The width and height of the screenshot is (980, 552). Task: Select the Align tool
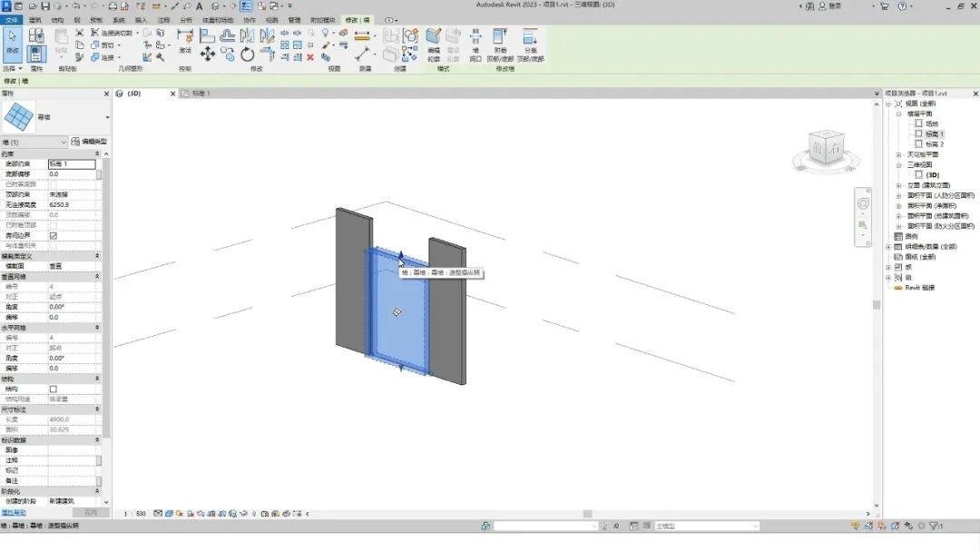pyautogui.click(x=208, y=35)
